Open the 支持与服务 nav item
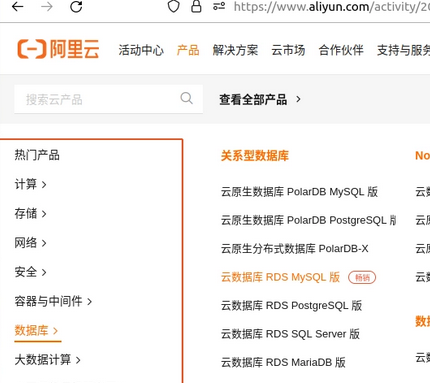The height and width of the screenshot is (383, 430). (403, 50)
